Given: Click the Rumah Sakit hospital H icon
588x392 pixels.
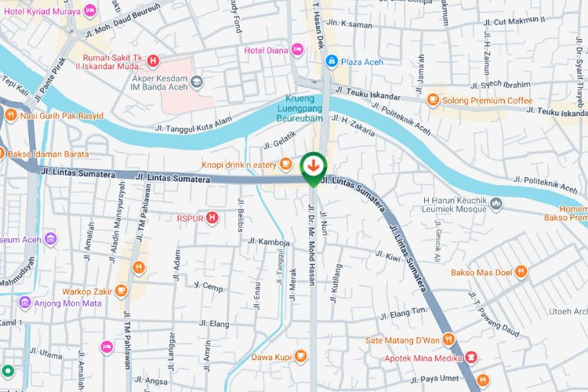Looking at the screenshot, I should [x=153, y=61].
